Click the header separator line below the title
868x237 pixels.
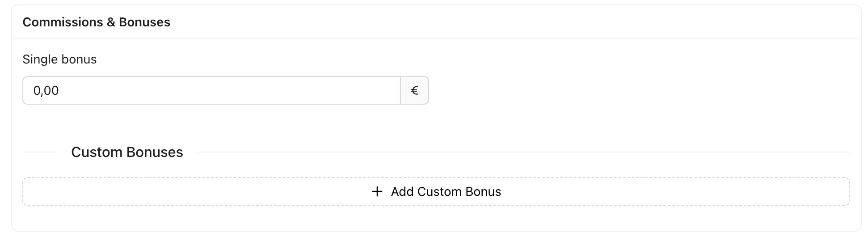coord(436,39)
